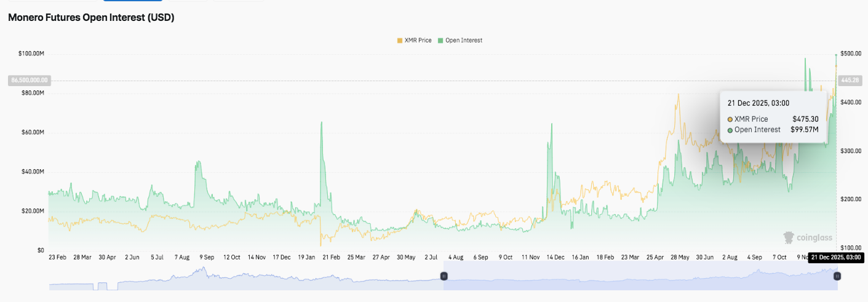Image resolution: width=868 pixels, height=302 pixels.
Task: Click the $99.57M Open Interest tooltip value
Action: click(x=804, y=130)
